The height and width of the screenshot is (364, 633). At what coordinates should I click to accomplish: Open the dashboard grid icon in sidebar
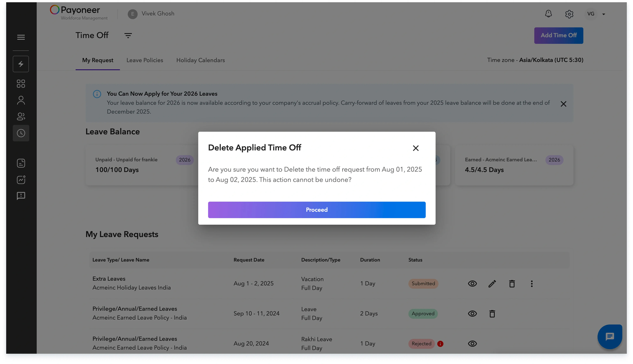(x=21, y=84)
